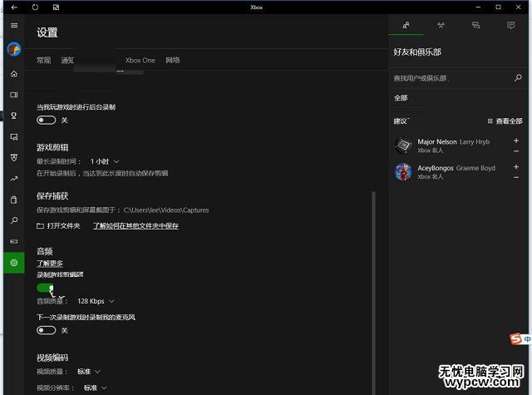532x395 pixels.
Task: Open My games sidebar icon
Action: (x=14, y=95)
